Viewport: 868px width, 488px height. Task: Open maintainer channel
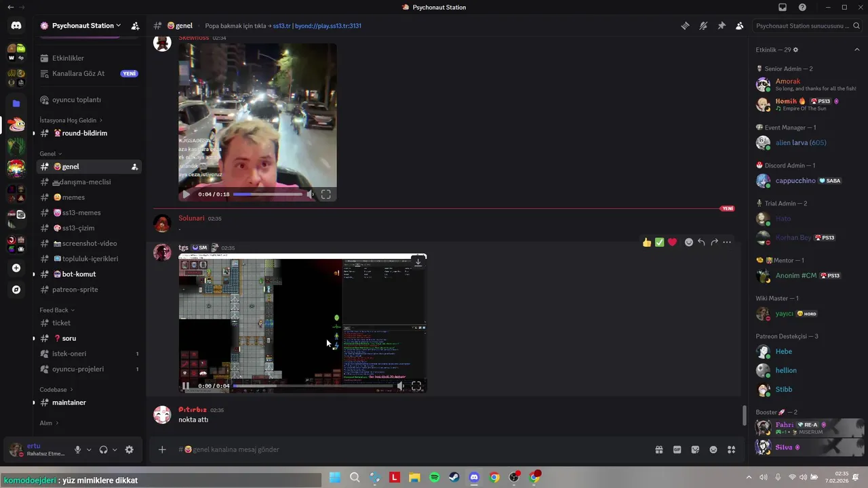coord(88,403)
